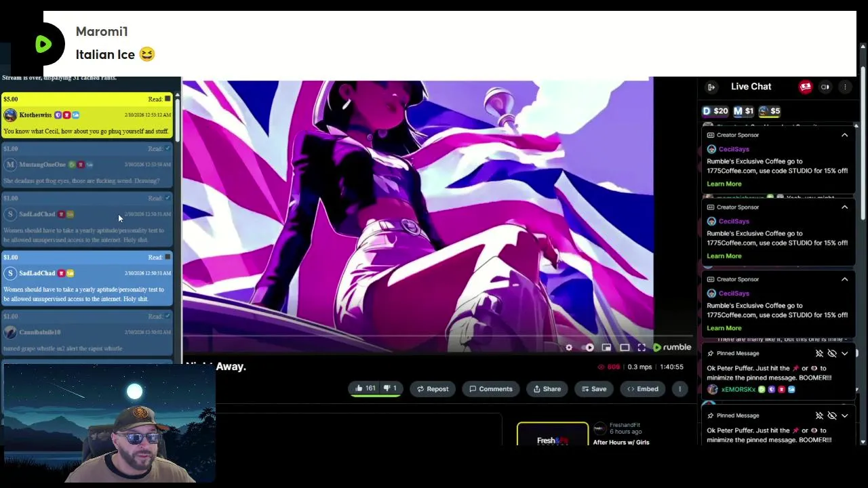Screen dimensions: 868x488
Task: Check the Read box on the highlighted SadLadChad rant
Action: [167, 257]
